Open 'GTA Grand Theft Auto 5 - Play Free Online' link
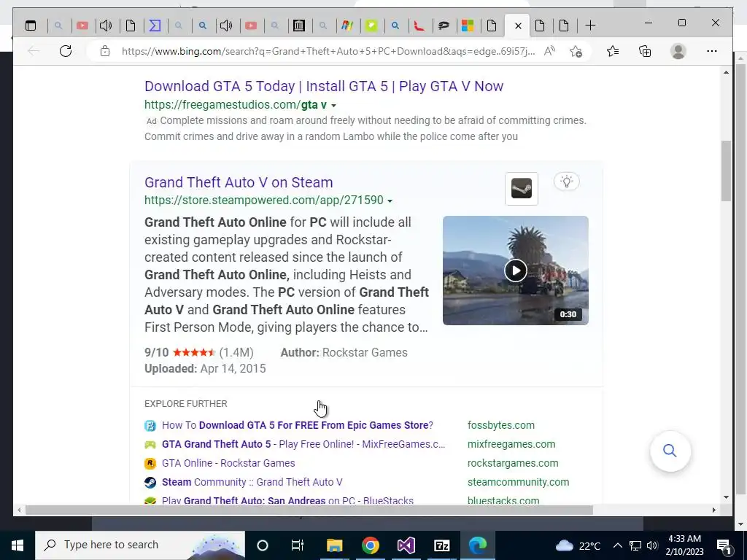 pyautogui.click(x=303, y=444)
